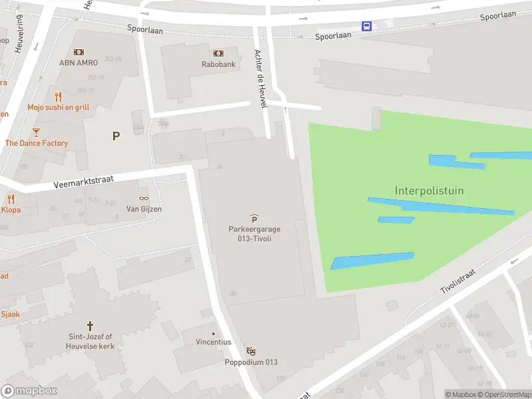Select Mojo sushi en grill restaurant icon

[59, 97]
